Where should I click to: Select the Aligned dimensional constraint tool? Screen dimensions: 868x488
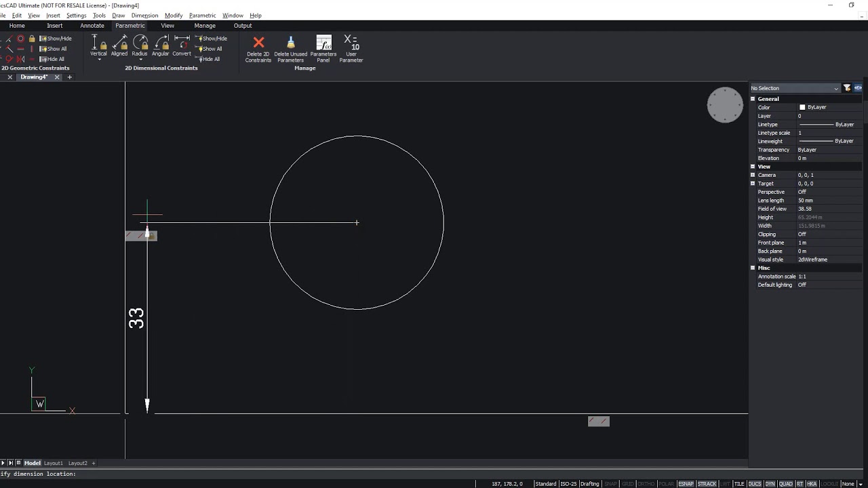pyautogui.click(x=119, y=45)
